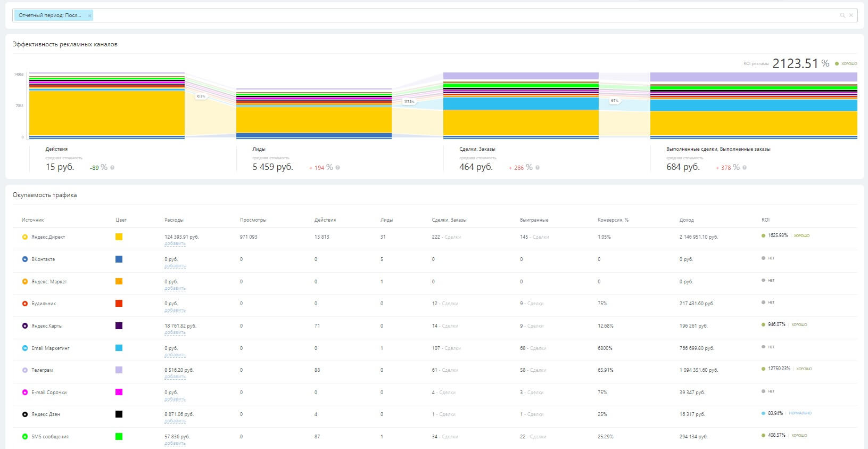Click the green swatch for SMS сообщения
Image resolution: width=868 pixels, height=449 pixels.
(x=119, y=437)
